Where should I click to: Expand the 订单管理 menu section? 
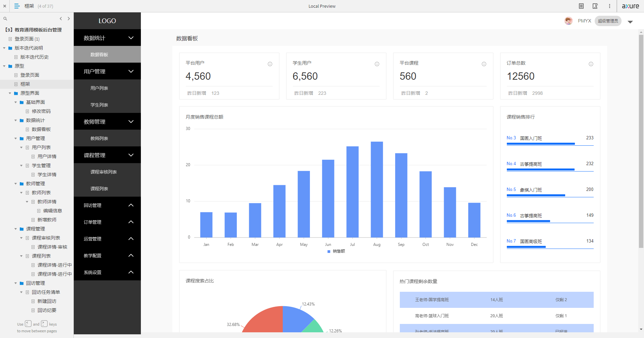tap(107, 222)
